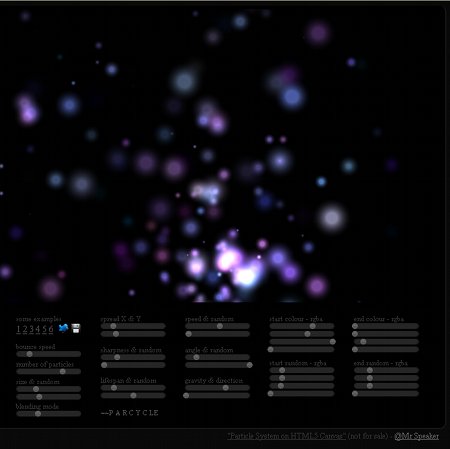Change the blending mode slider

pyautogui.click(x=49, y=414)
